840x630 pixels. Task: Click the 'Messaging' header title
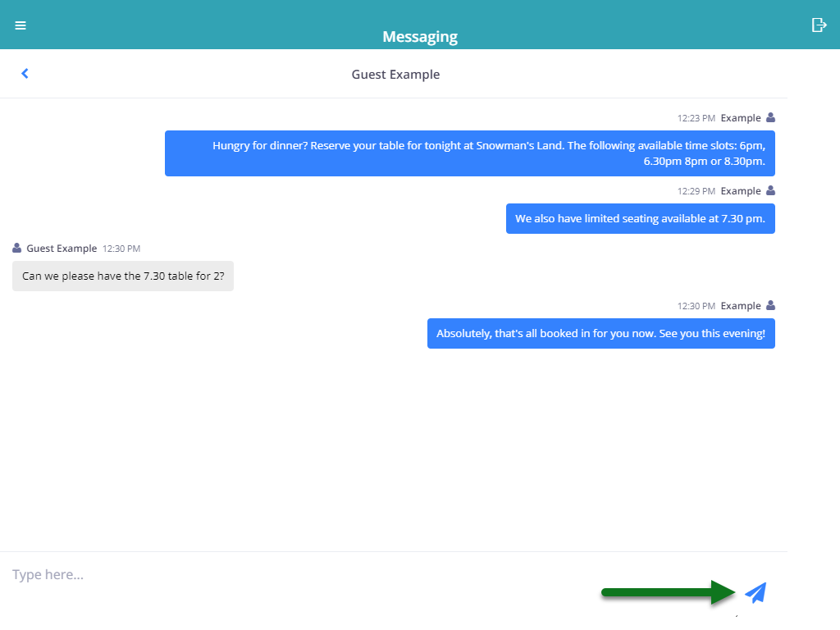tap(420, 36)
